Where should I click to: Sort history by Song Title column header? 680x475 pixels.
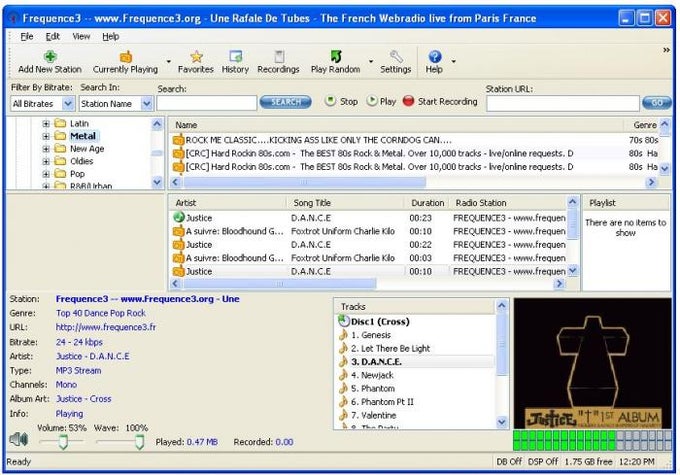(346, 203)
